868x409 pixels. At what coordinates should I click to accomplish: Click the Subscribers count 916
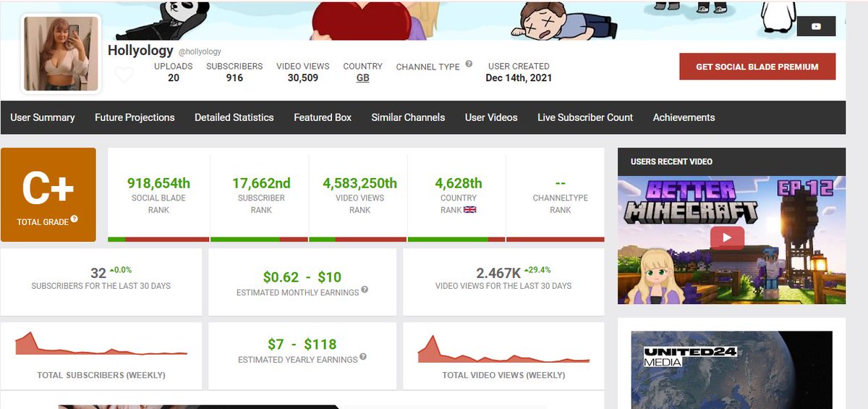(x=234, y=77)
